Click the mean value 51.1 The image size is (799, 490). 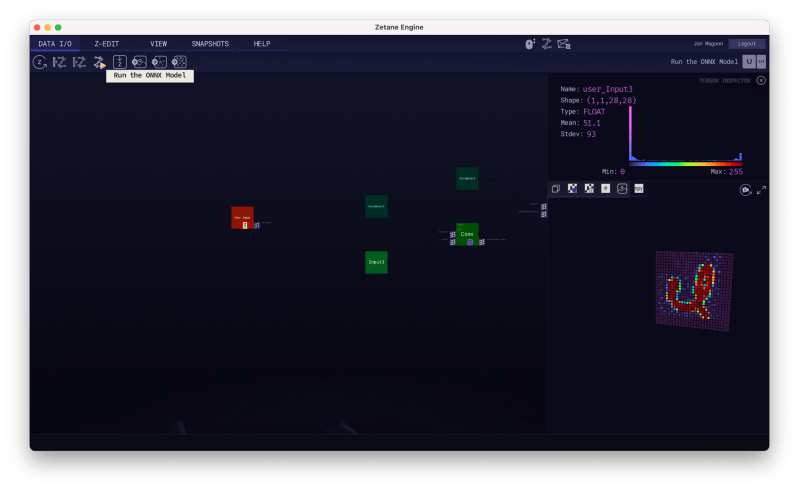point(592,123)
